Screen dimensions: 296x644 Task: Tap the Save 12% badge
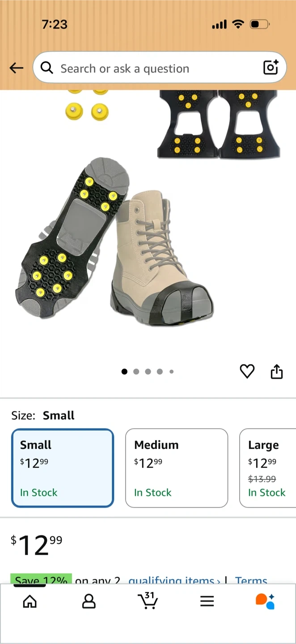(41, 580)
